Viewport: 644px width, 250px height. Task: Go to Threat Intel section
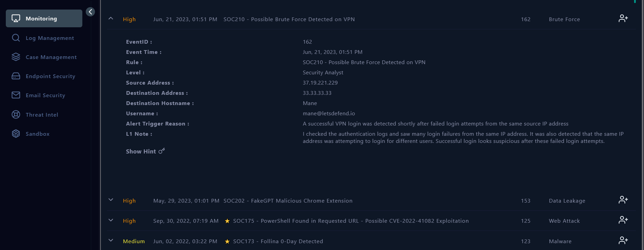[x=42, y=115]
